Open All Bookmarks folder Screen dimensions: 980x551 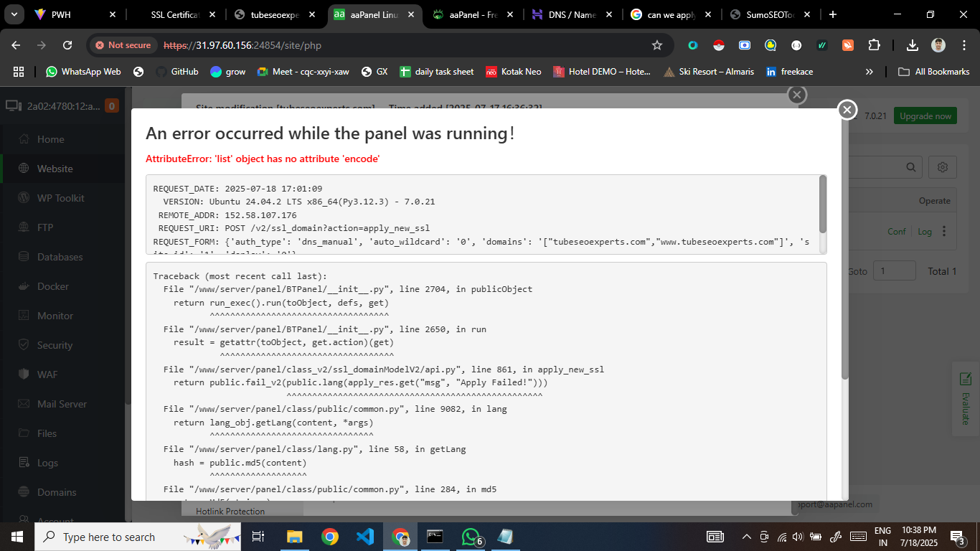pyautogui.click(x=933, y=72)
